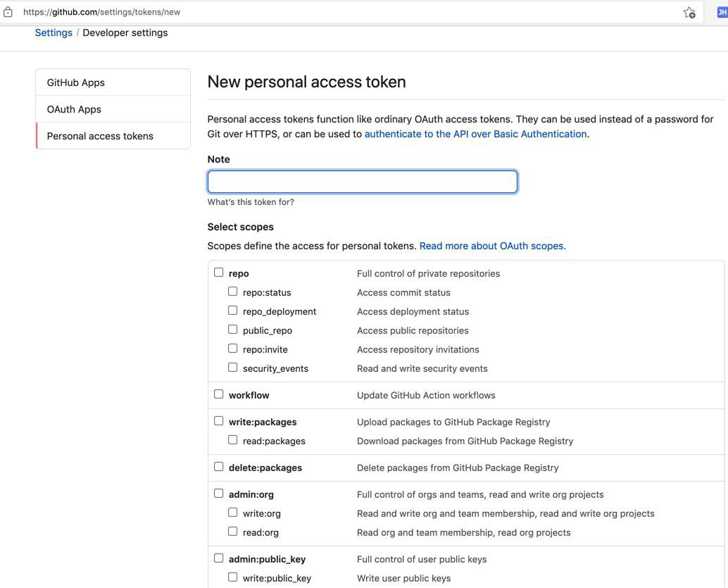
Task: Tick the read:org checkbox
Action: [x=232, y=532]
